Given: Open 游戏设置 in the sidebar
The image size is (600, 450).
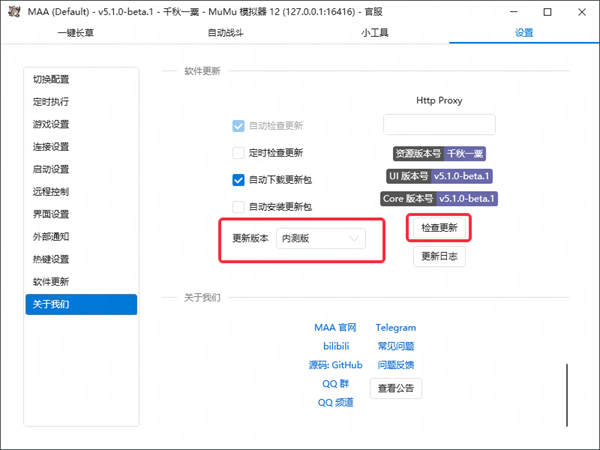Looking at the screenshot, I should (x=51, y=124).
